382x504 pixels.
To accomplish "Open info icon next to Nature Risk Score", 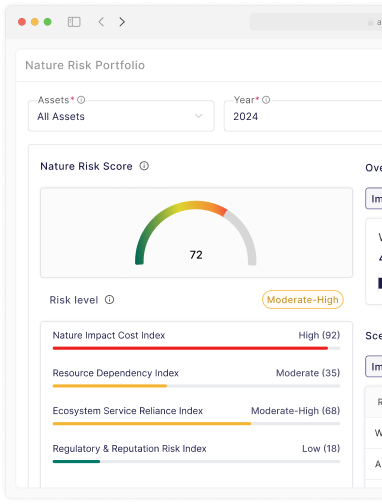I will (x=144, y=166).
